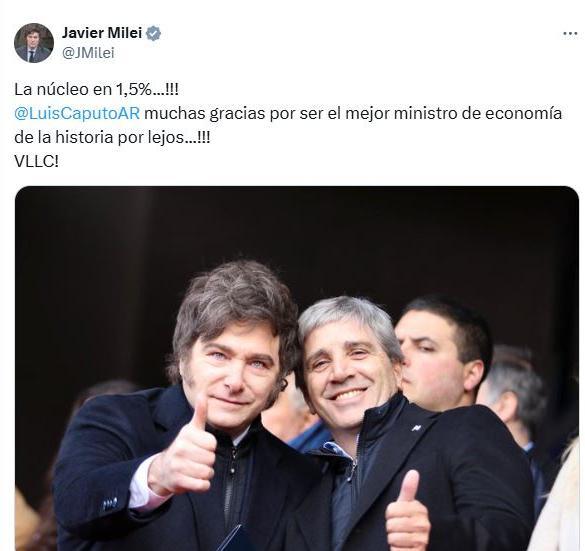Click the blue verified badge next to the name
Image resolution: width=585 pixels, height=551 pixels.
[153, 33]
